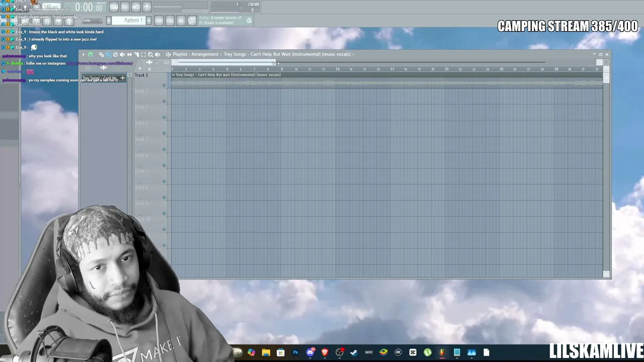Open CapCut from the taskbar
Screen dimensions: 644x362
[x=413, y=352]
